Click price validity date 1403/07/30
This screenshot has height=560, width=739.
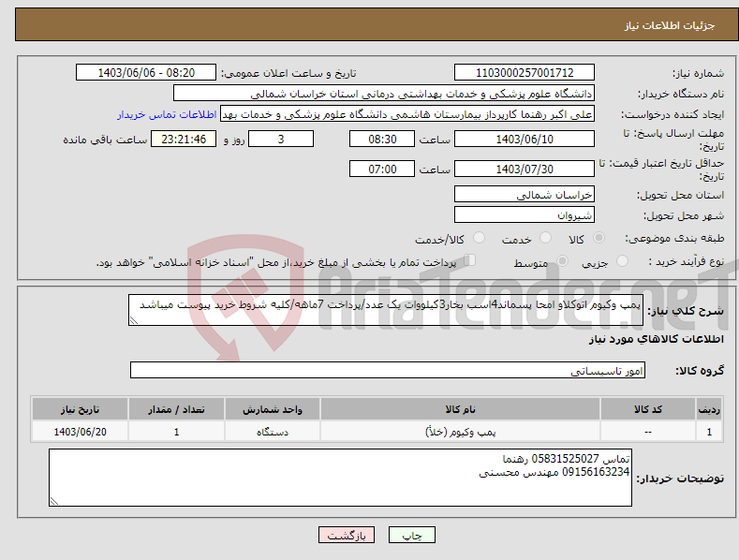coord(525,169)
